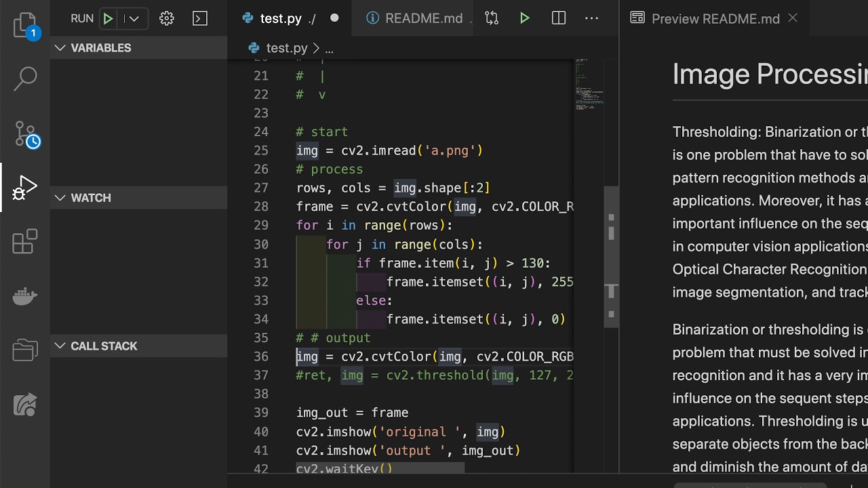This screenshot has height=488, width=868.
Task: Close the Preview README.md tab
Action: coord(793,18)
